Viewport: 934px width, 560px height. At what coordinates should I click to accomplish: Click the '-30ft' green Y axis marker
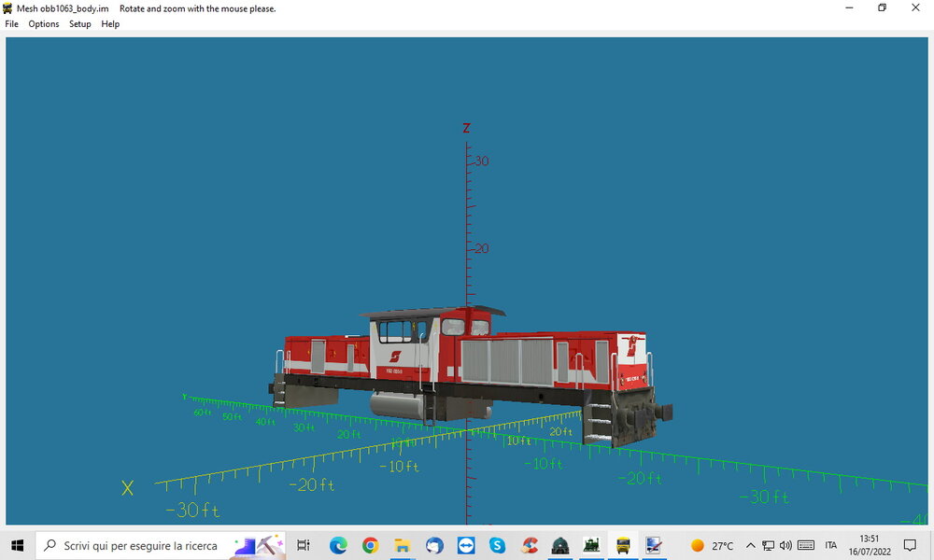click(764, 497)
